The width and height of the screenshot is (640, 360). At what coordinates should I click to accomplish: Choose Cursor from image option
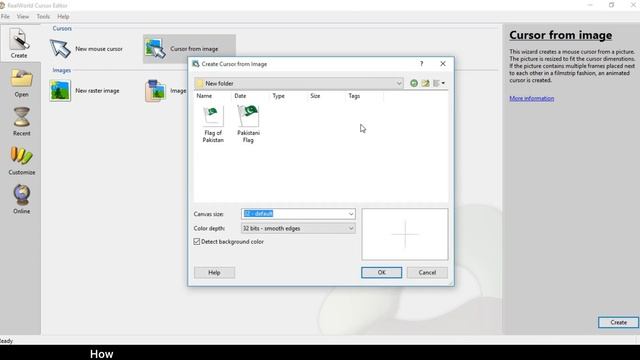coord(189,49)
